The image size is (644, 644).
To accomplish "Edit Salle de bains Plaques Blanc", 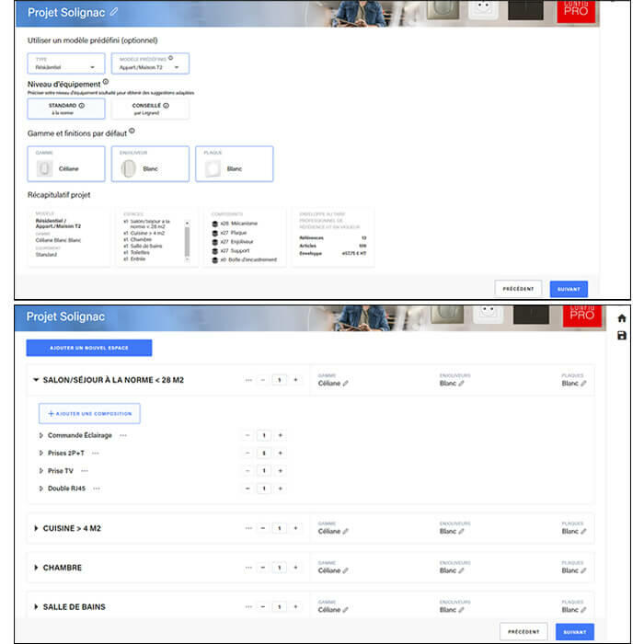I will [x=583, y=610].
